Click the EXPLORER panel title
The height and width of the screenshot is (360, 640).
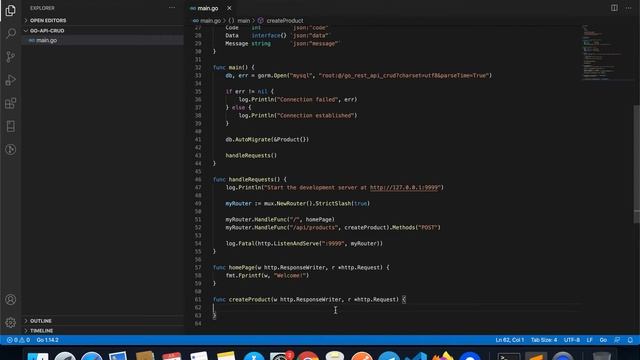[x=42, y=8]
